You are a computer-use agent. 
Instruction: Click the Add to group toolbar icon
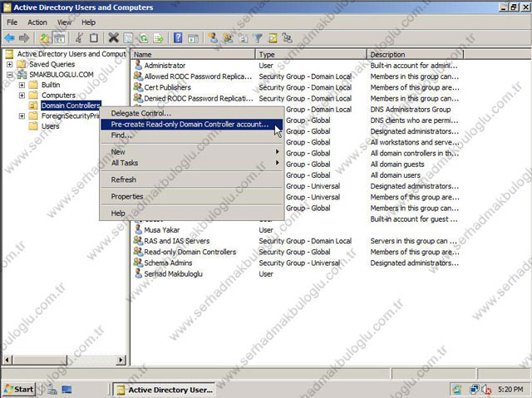pyautogui.click(x=288, y=38)
